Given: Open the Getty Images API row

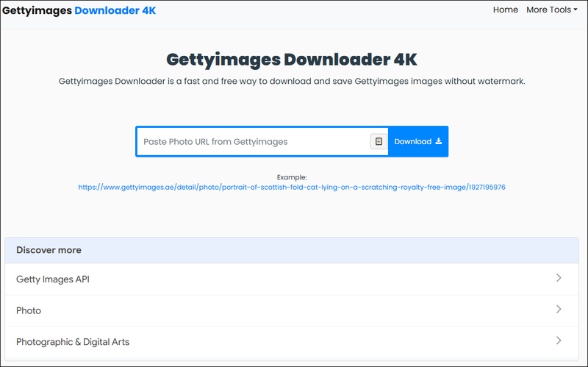Looking at the screenshot, I should 292,279.
